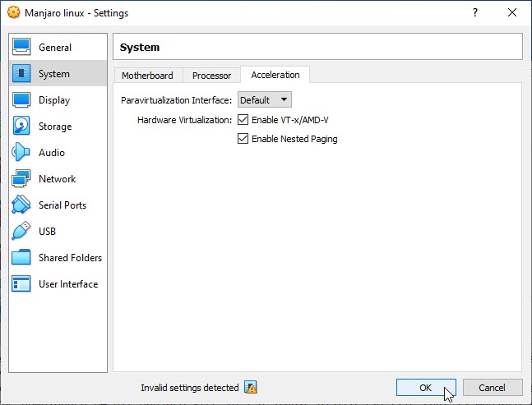Viewport: 532px width, 405px height.
Task: Open Shared Folders settings label
Action: coord(70,258)
